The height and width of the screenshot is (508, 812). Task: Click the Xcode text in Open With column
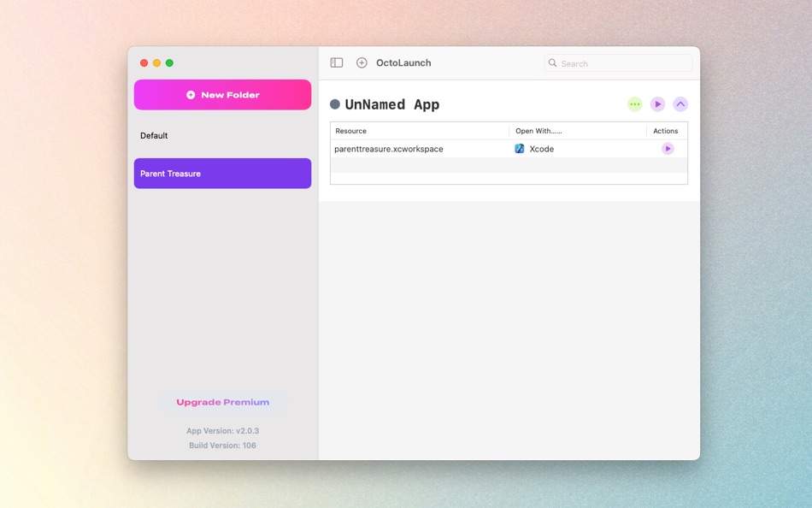pyautogui.click(x=542, y=149)
